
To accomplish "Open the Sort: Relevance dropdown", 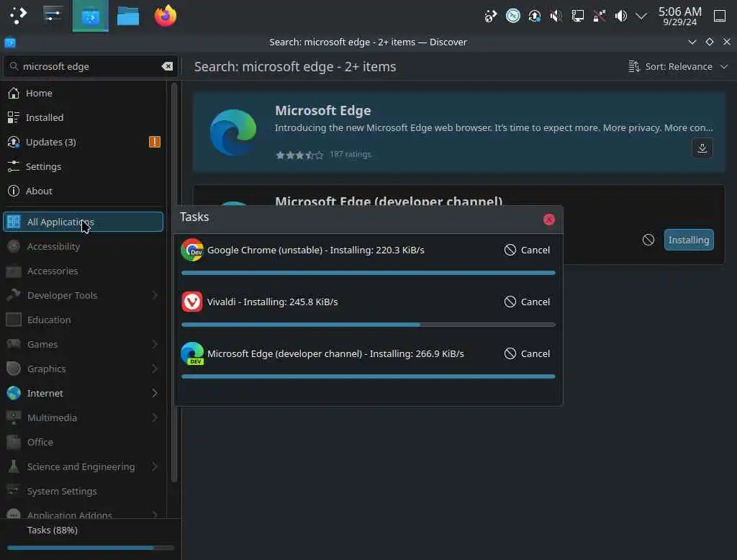I will (678, 67).
